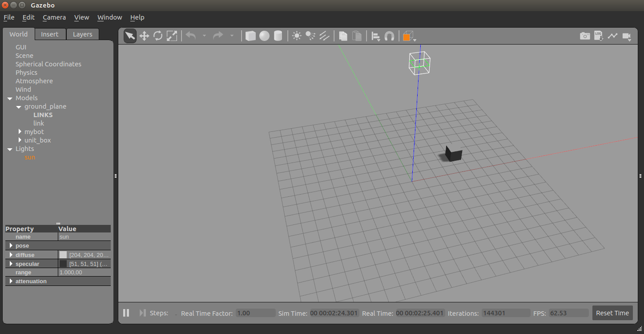The image size is (644, 334).
Task: Select the rotate mode tool
Action: coord(158,36)
